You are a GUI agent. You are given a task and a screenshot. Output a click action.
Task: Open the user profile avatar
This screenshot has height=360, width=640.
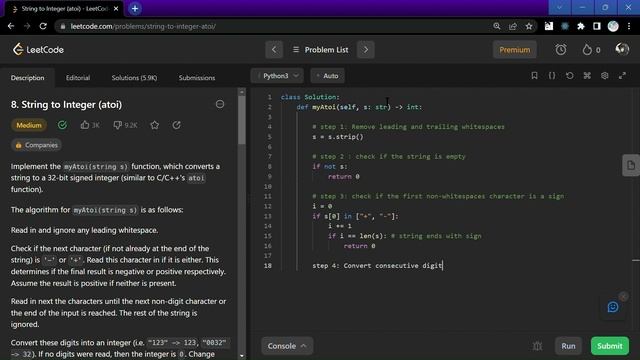(x=622, y=49)
